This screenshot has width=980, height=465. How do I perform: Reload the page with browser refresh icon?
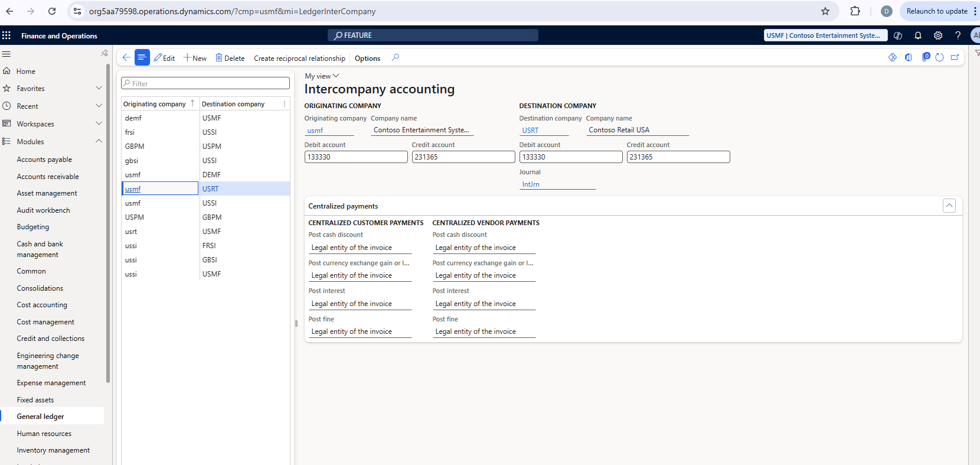click(52, 11)
